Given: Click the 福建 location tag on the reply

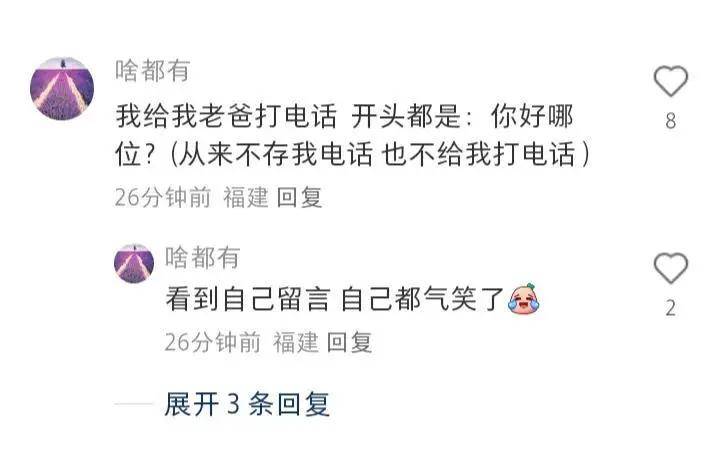Looking at the screenshot, I should pyautogui.click(x=296, y=342).
